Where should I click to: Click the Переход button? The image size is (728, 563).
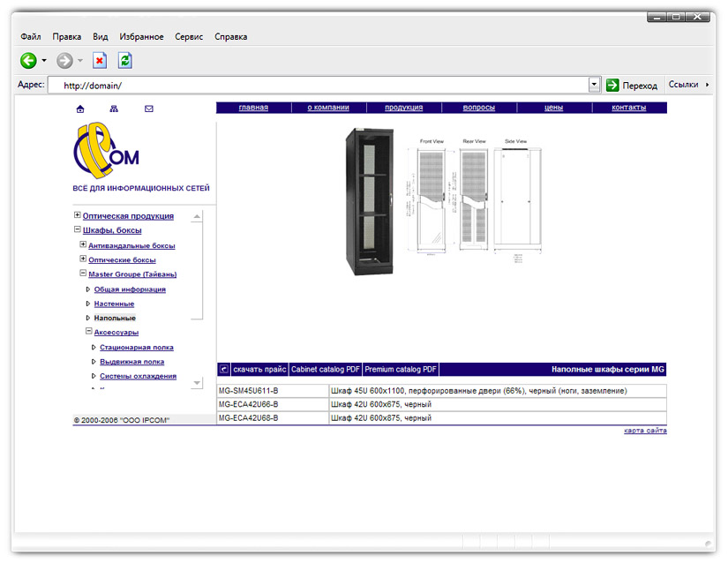[x=633, y=85]
